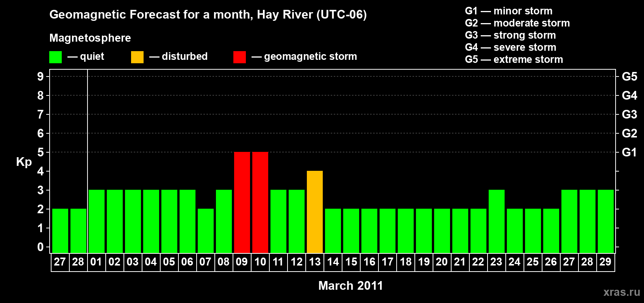Click the green bar for February 27
Screen dimensions: 644x303
60,231
